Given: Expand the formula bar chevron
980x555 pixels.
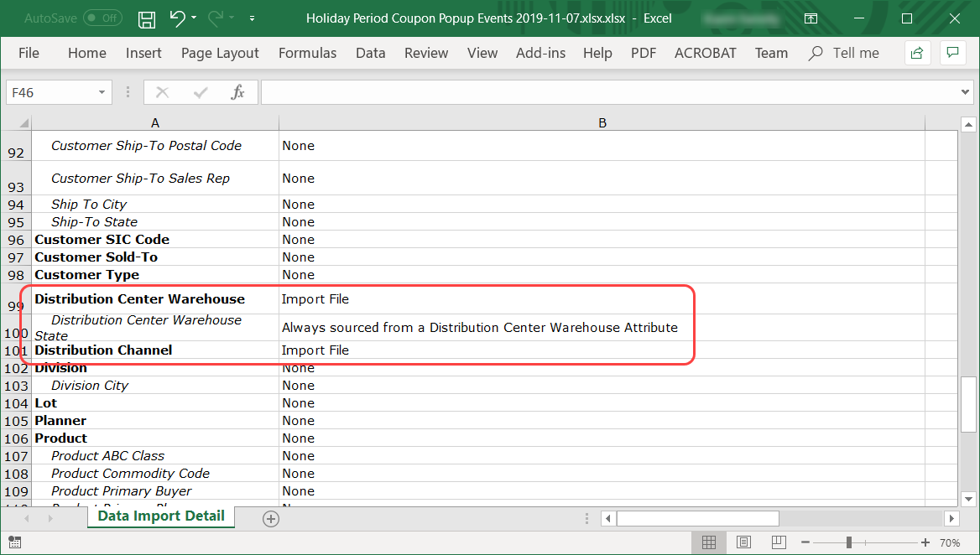Looking at the screenshot, I should [965, 92].
